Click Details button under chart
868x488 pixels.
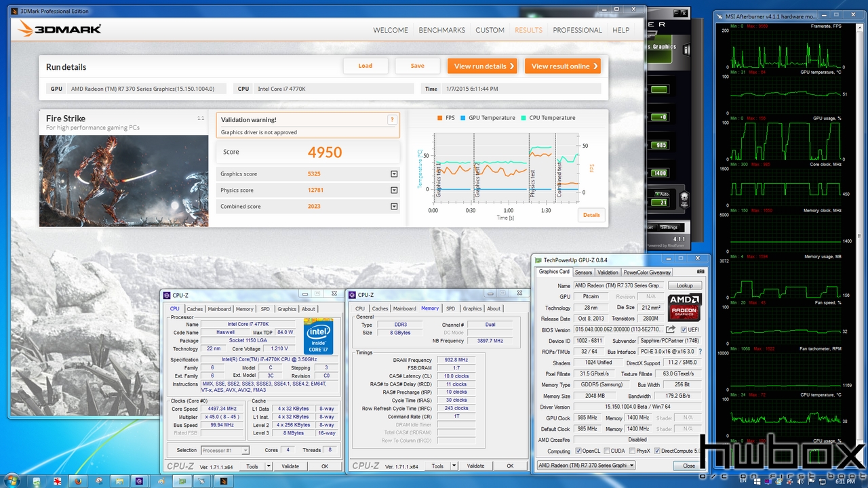[591, 215]
